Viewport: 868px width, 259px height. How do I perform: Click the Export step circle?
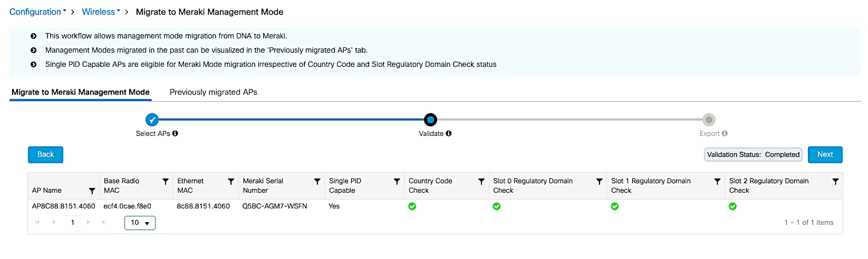709,120
